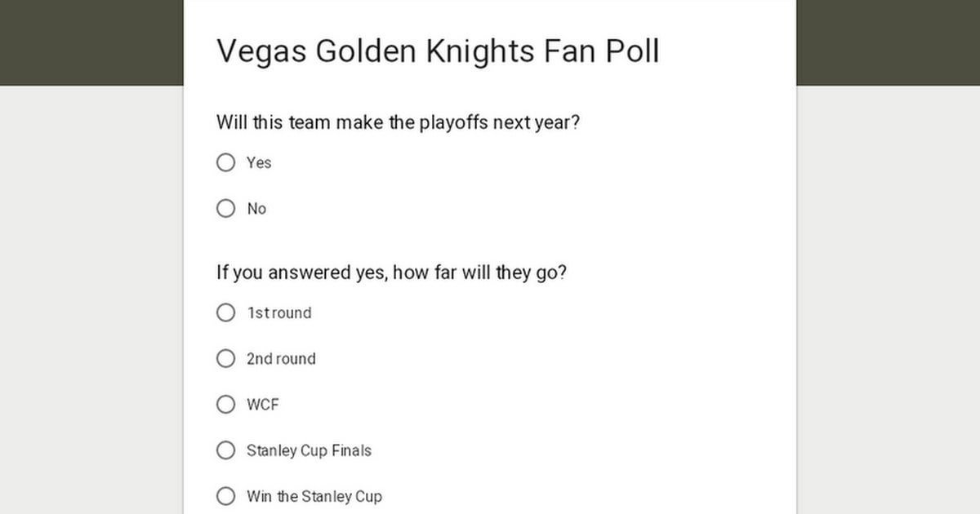This screenshot has width=980, height=514.
Task: Click the dark header banner right of form
Action: click(889, 41)
